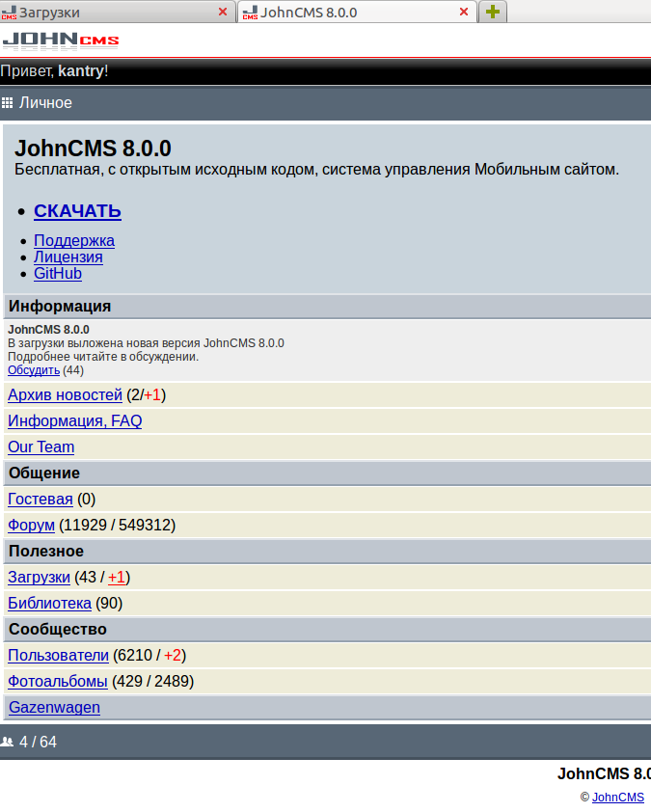This screenshot has height=812, width=651.
Task: Open Архив новостей link
Action: pyautogui.click(x=65, y=395)
